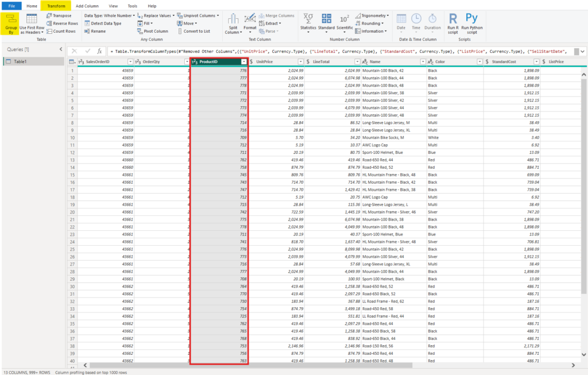Image resolution: width=588 pixels, height=375 pixels.
Task: Select the Transform tab
Action: (56, 6)
